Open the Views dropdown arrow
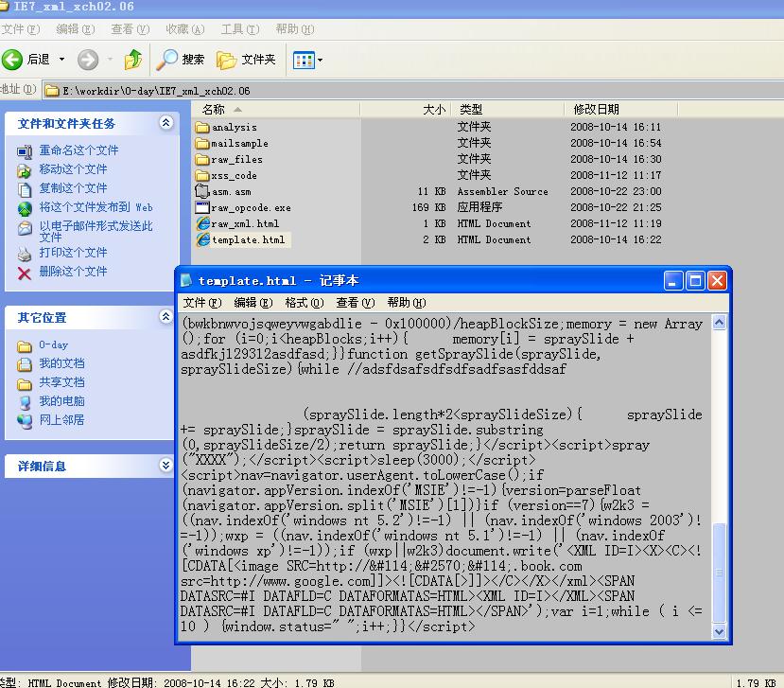Viewport: 784px width, 688px height. 320,60
